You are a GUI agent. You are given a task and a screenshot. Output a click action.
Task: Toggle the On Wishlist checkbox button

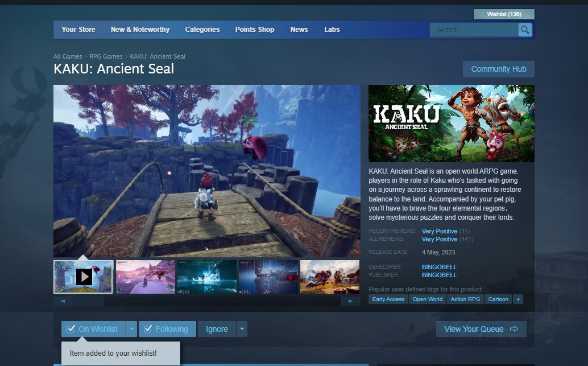[93, 329]
